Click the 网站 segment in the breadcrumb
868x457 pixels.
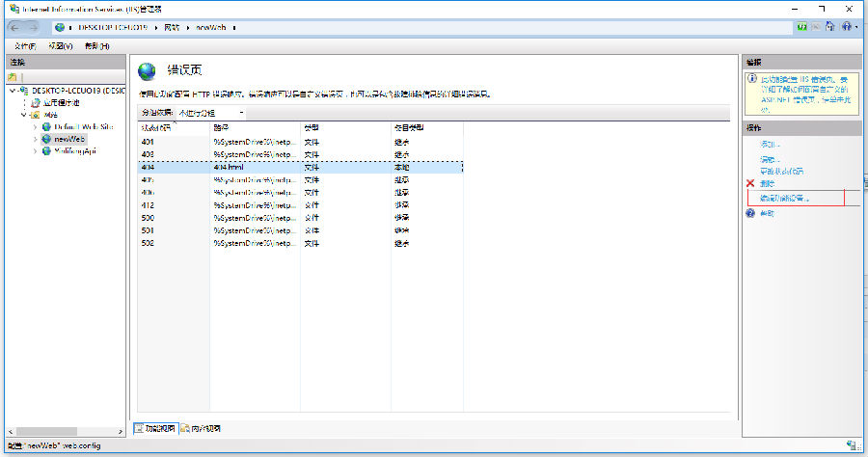coord(172,27)
